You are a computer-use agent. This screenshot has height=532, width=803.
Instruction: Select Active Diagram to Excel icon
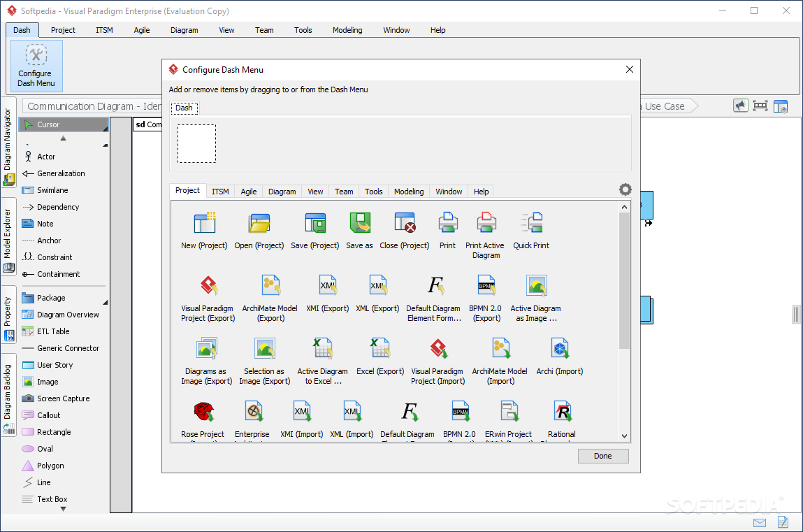click(323, 349)
